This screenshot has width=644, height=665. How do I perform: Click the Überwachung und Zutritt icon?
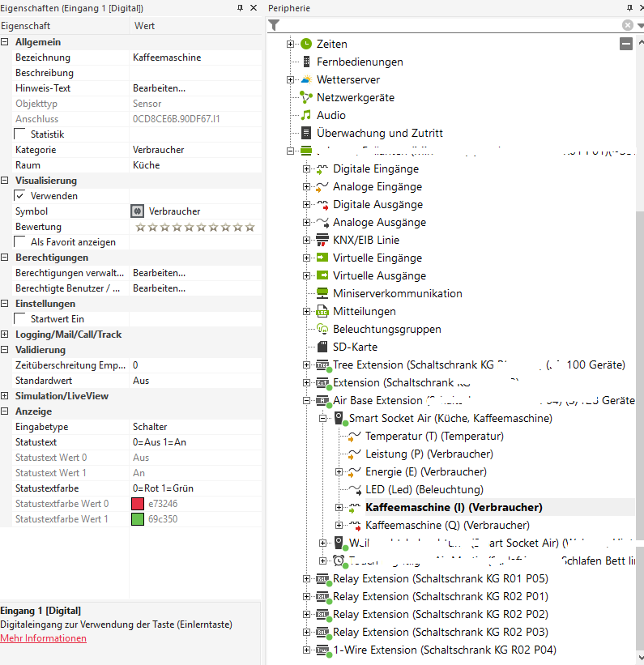tap(306, 133)
